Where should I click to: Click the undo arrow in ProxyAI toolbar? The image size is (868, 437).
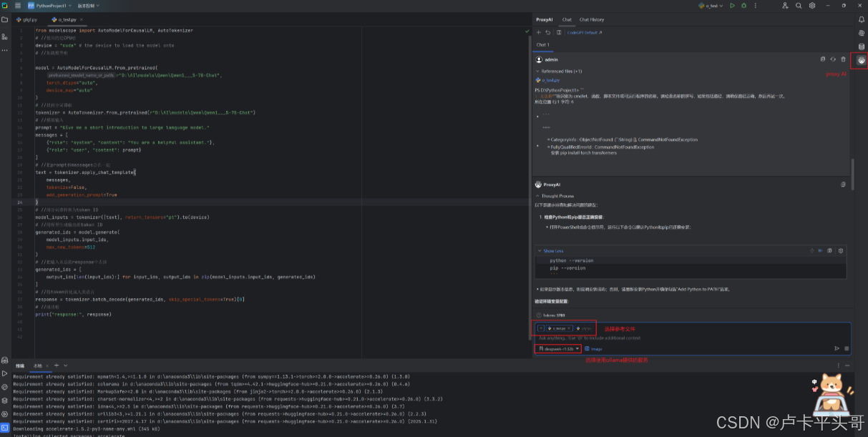click(x=548, y=32)
